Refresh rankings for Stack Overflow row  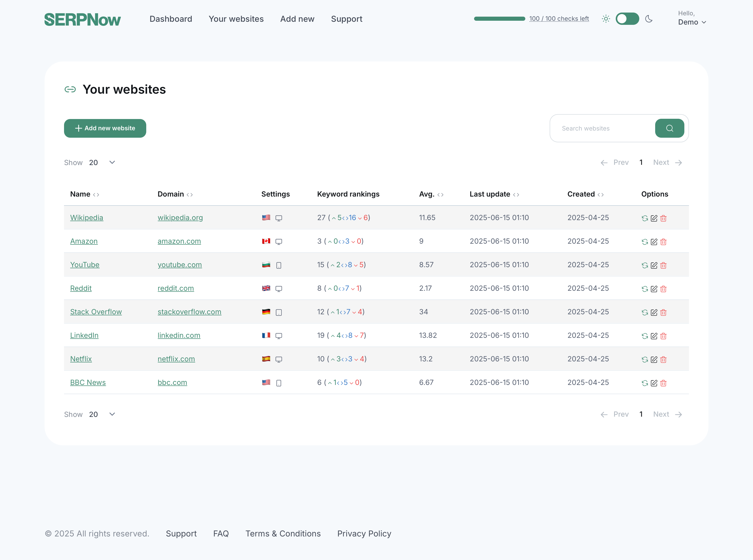(x=645, y=313)
